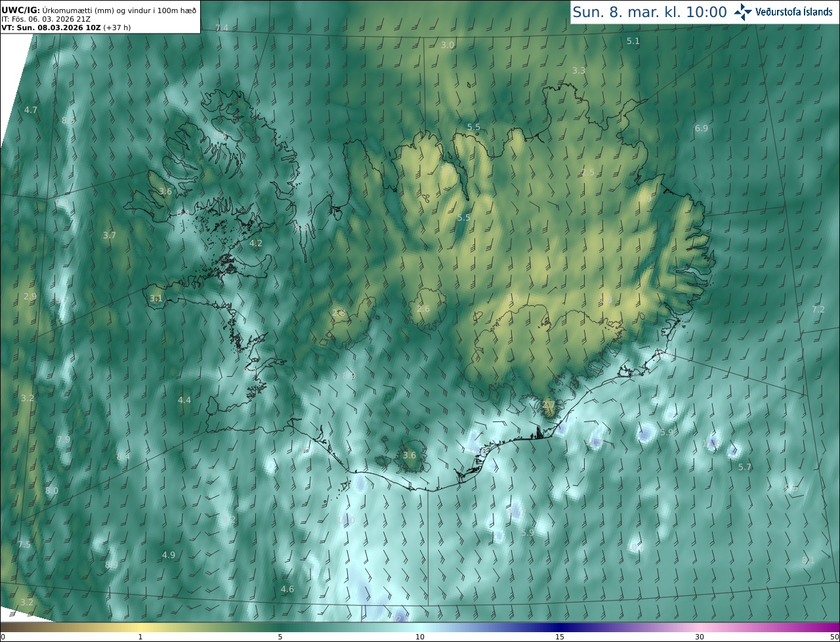The width and height of the screenshot is (840, 642).
Task: Click the map value 4.2
Action: (x=256, y=243)
